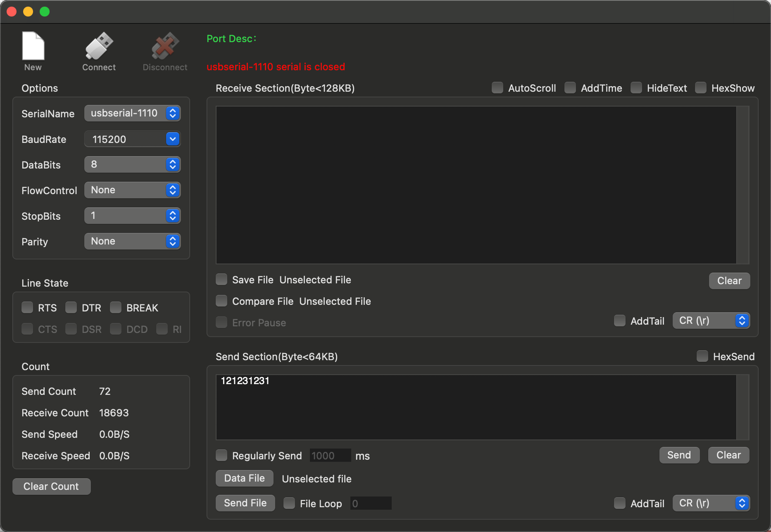Click the Data File button

click(245, 478)
